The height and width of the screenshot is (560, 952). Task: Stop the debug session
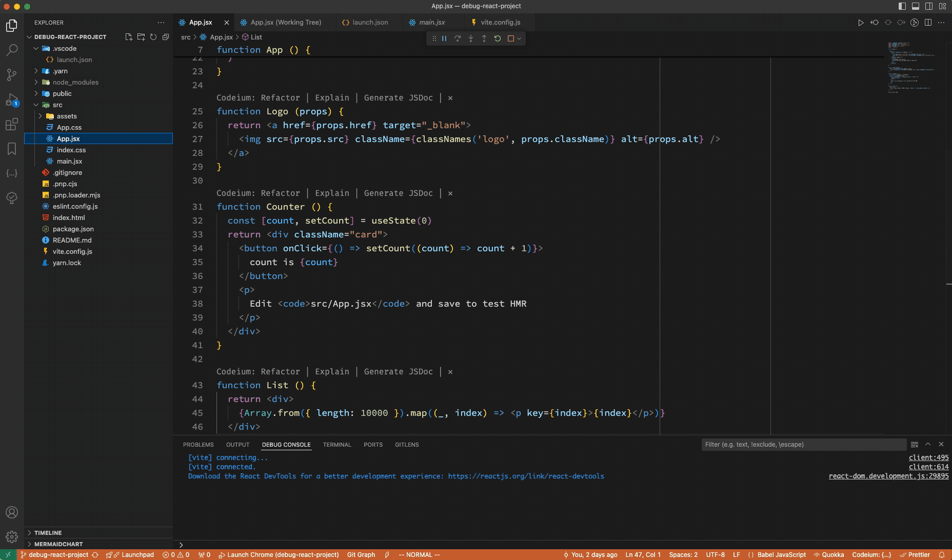tap(511, 38)
